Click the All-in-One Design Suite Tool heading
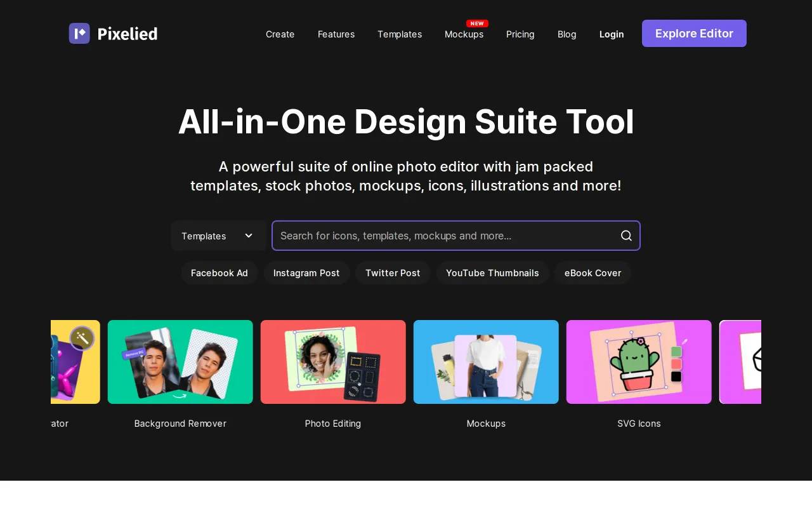The width and height of the screenshot is (812, 508). 406,121
